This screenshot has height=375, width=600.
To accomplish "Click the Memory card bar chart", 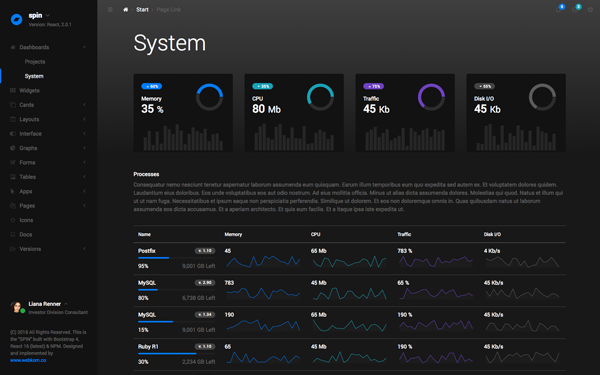I will point(183,137).
